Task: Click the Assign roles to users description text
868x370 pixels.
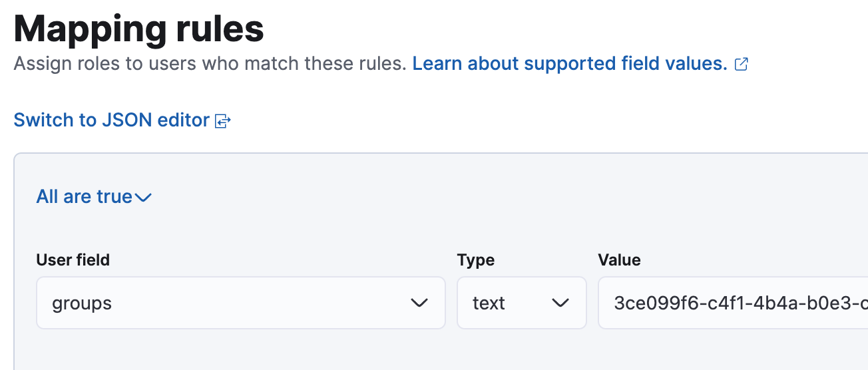Action: tap(210, 64)
